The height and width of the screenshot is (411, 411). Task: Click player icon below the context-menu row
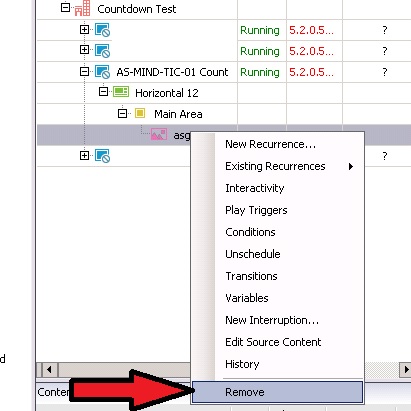coord(102,156)
